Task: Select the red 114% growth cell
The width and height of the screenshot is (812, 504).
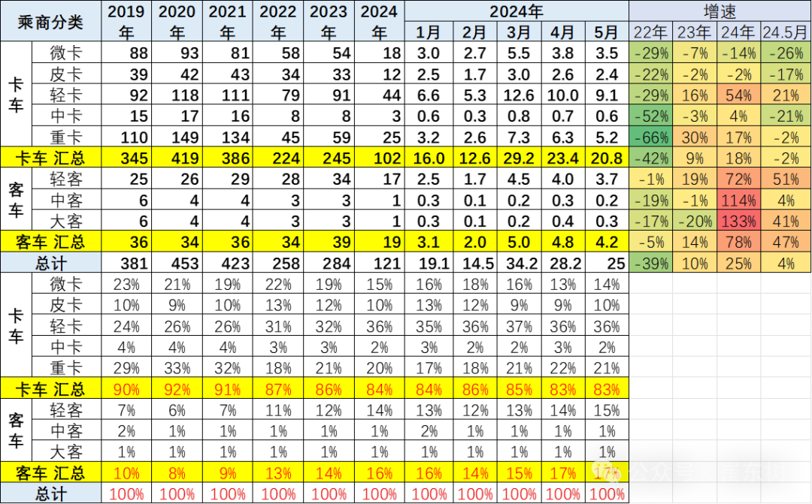Action: [740, 201]
